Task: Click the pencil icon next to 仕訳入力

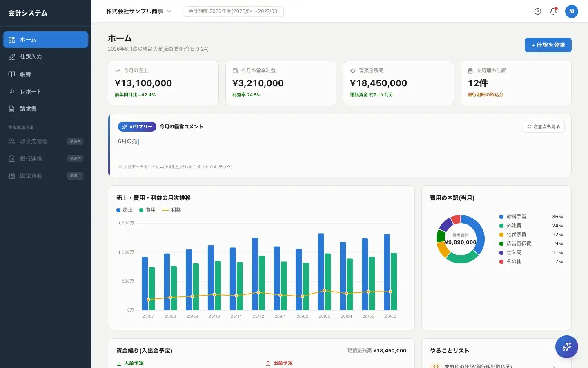Action: coord(11,57)
